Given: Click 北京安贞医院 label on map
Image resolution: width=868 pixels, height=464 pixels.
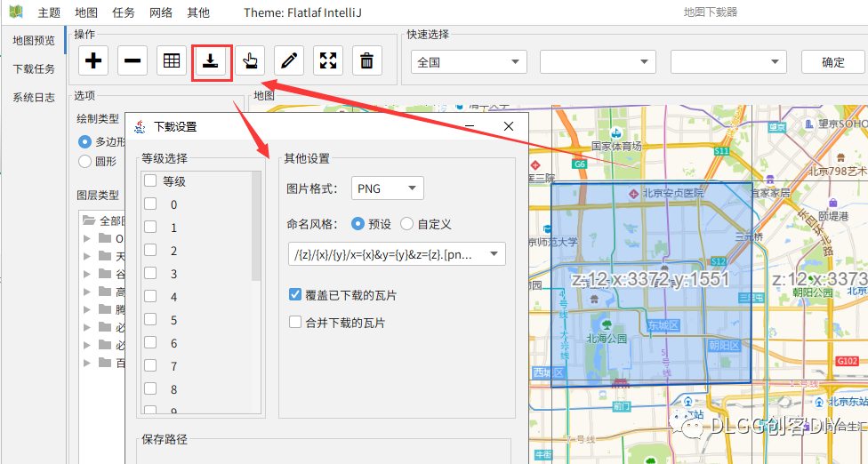Looking at the screenshot, I should coord(672,194).
